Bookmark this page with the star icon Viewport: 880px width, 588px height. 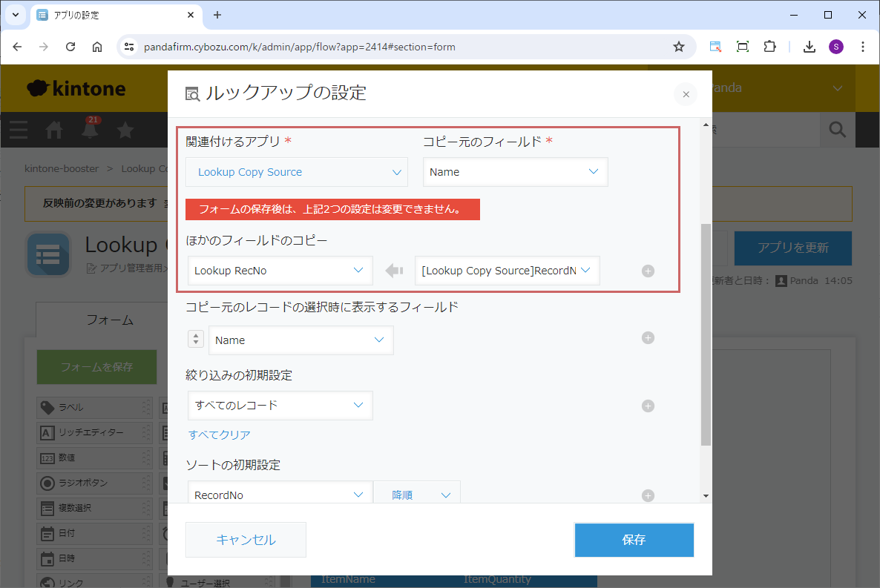(678, 47)
